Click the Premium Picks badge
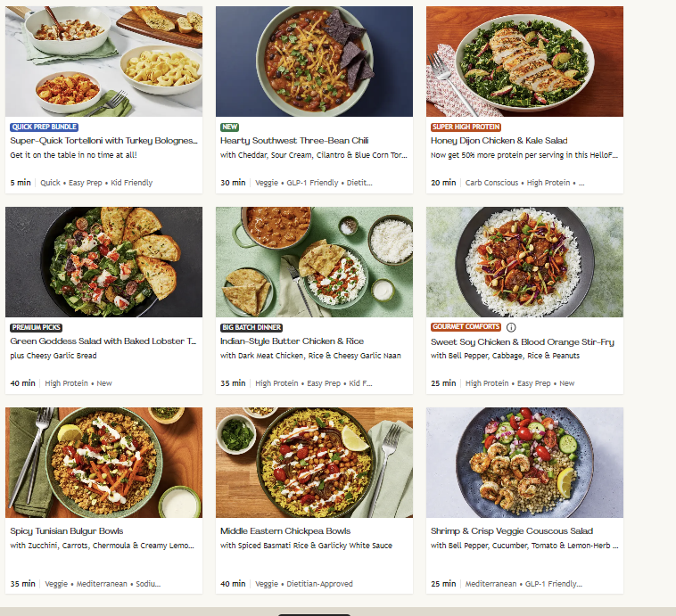The image size is (676, 616). click(37, 328)
